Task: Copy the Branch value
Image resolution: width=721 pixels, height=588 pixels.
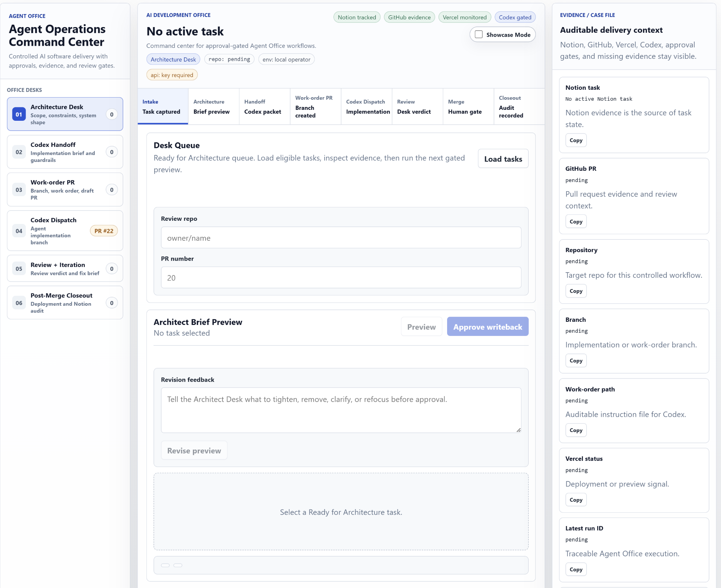Action: [x=576, y=361]
